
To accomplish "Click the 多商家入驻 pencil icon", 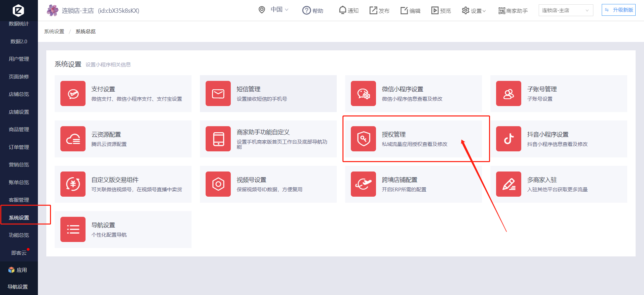I will coord(508,184).
